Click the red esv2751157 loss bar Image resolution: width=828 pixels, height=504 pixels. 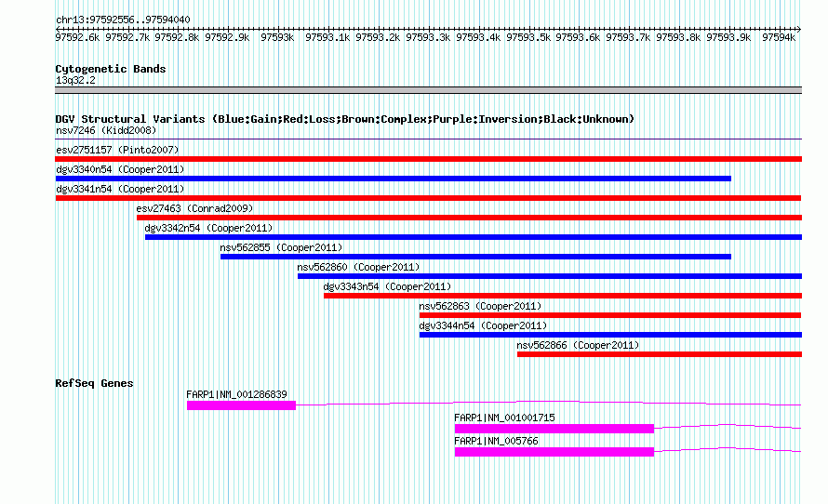(x=428, y=159)
